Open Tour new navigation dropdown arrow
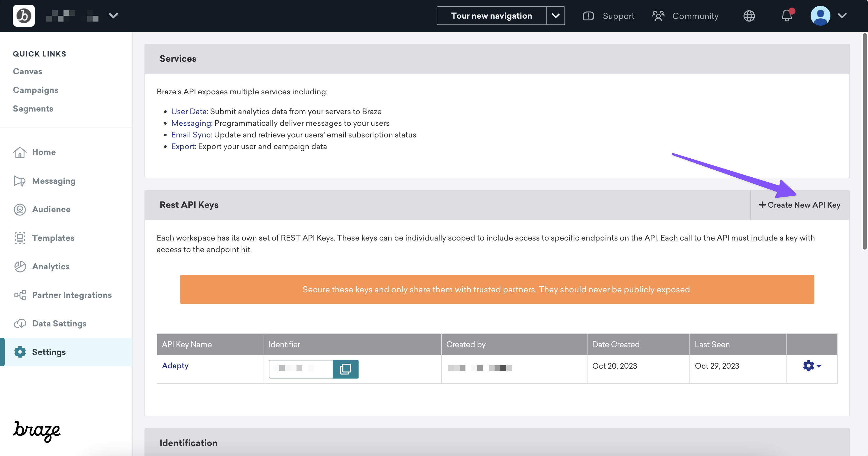Screen dimensions: 868x456 point(556,16)
